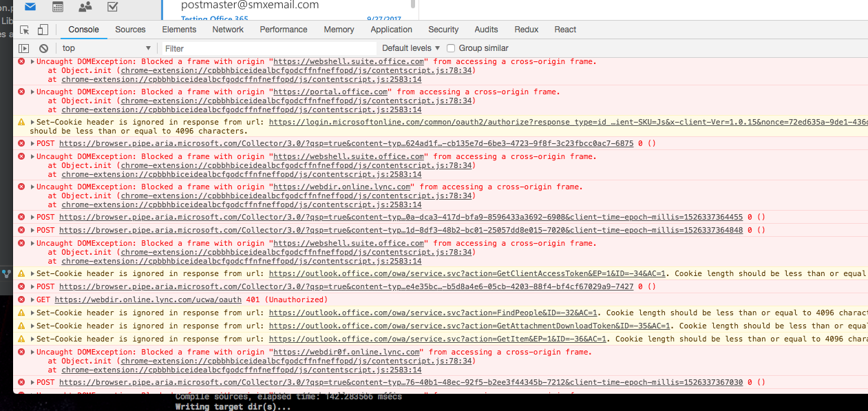Open the Redux tab
868x411 pixels.
pyautogui.click(x=527, y=30)
